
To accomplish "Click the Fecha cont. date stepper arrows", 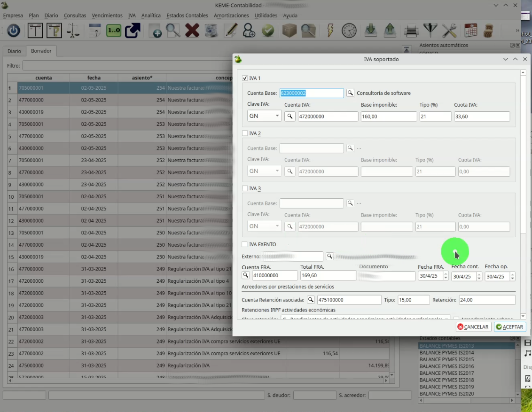I will pos(479,277).
